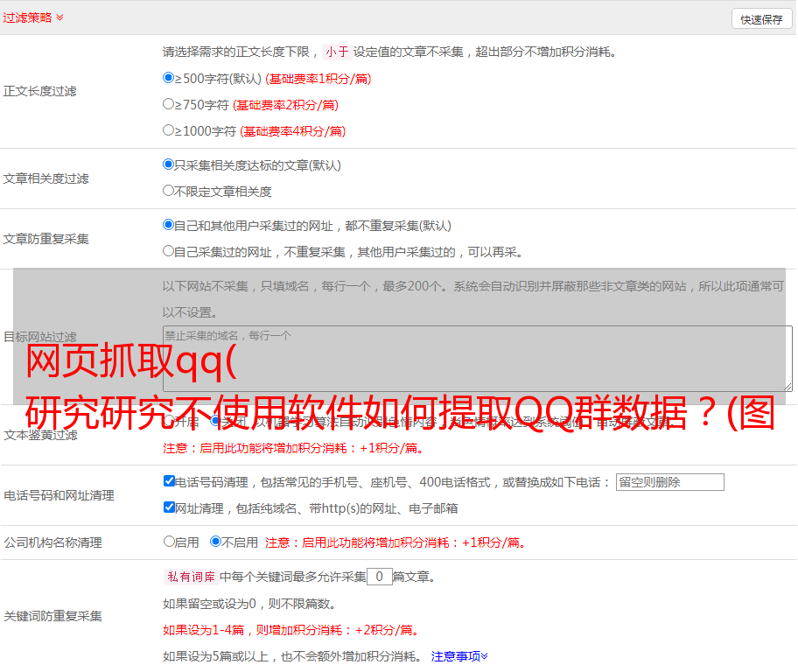Toggle the 电话号码清理 checkbox
This screenshot has width=798, height=672.
169,481
